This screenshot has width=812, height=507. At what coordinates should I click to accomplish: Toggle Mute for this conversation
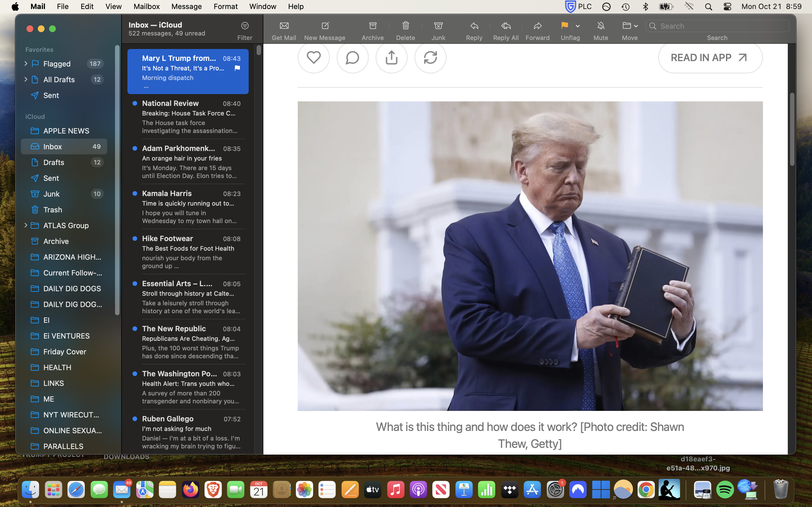click(x=601, y=26)
